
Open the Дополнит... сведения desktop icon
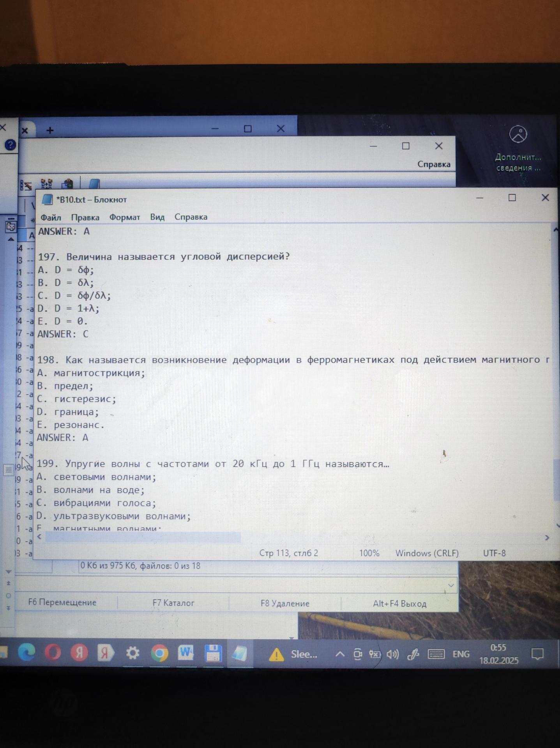(518, 149)
